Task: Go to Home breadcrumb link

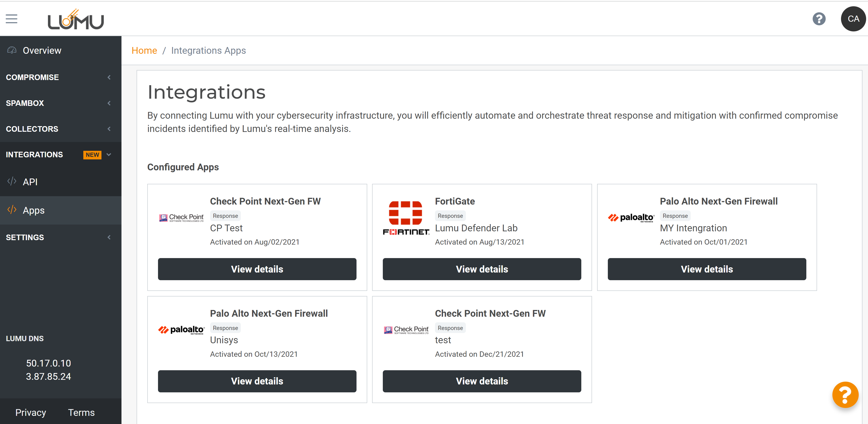Action: [x=144, y=50]
